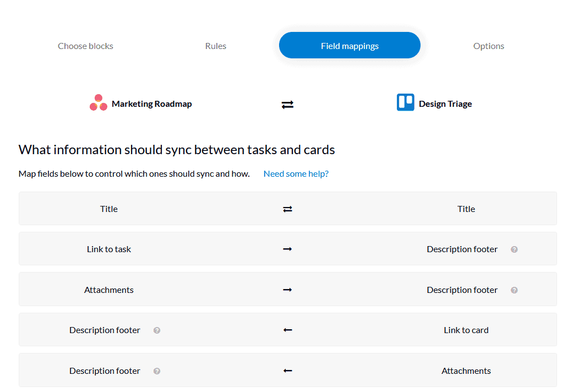Click Description footer text in Link to card row
This screenshot has width=573, height=392.
[105, 330]
